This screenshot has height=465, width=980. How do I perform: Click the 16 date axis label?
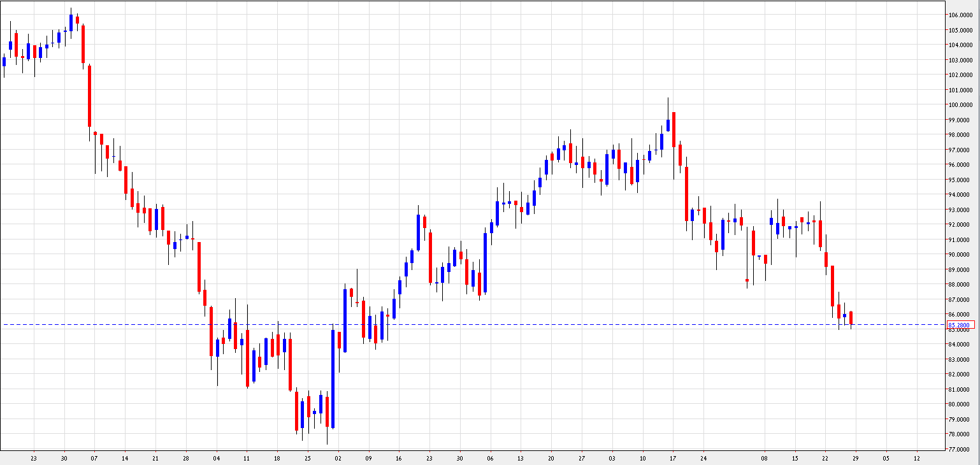(399, 458)
